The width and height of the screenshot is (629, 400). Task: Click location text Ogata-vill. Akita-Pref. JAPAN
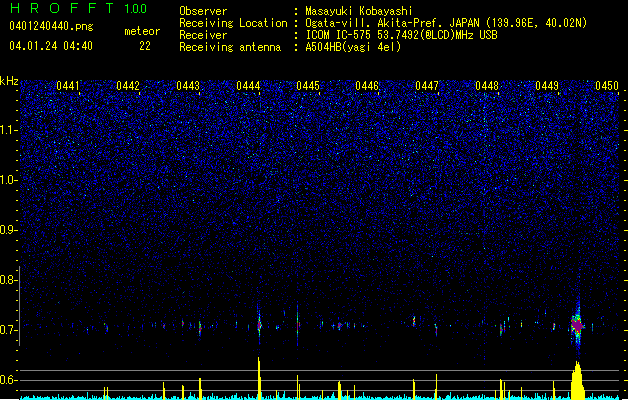click(392, 23)
